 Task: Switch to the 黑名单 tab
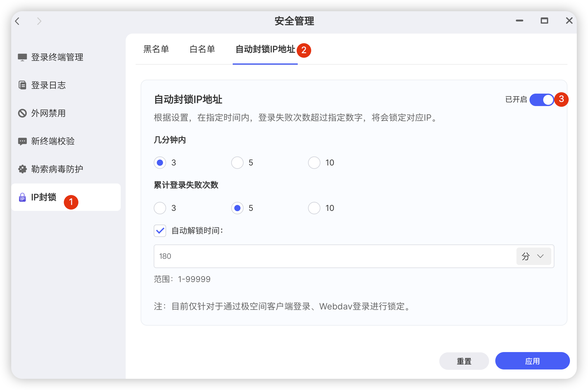(x=156, y=49)
